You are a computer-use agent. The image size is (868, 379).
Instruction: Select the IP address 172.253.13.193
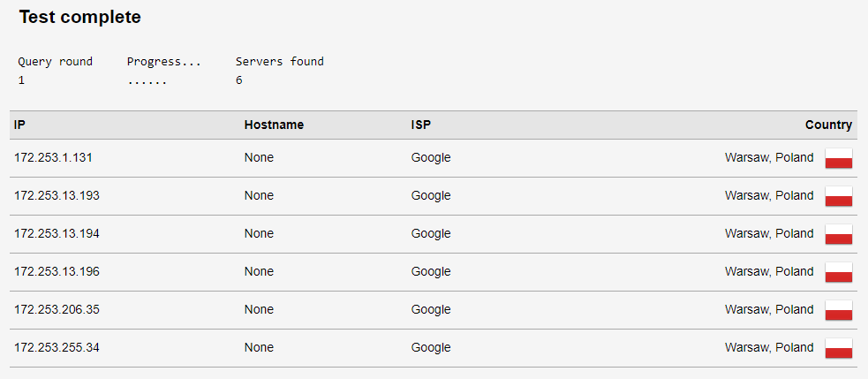coord(57,195)
